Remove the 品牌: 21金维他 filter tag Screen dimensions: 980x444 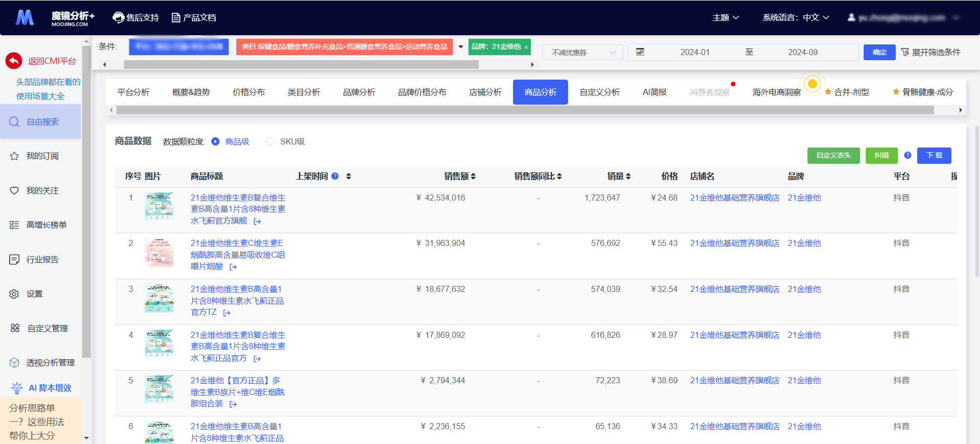[x=526, y=47]
